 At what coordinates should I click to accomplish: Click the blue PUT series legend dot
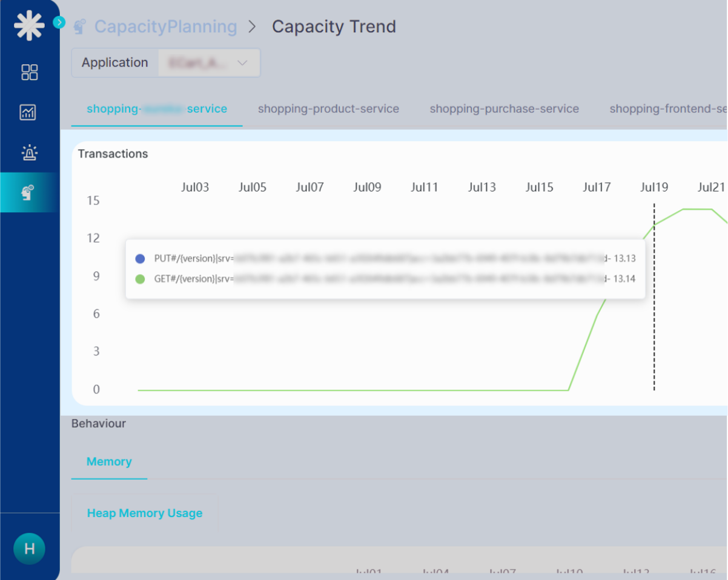140,259
